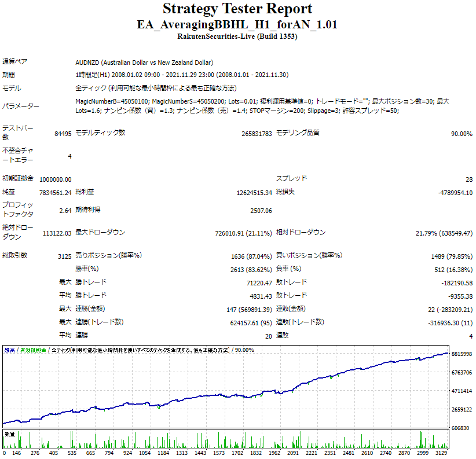Click average consecutive wins value 20

pos(268,336)
